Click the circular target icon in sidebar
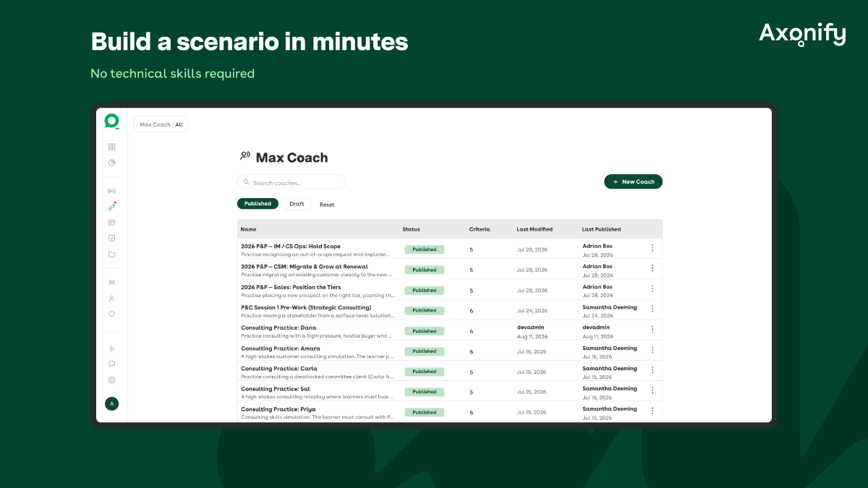This screenshot has height=488, width=868. point(111,380)
